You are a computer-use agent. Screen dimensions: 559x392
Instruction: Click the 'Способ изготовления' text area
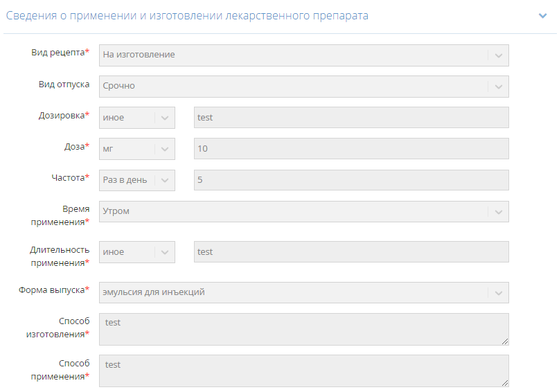(303, 329)
